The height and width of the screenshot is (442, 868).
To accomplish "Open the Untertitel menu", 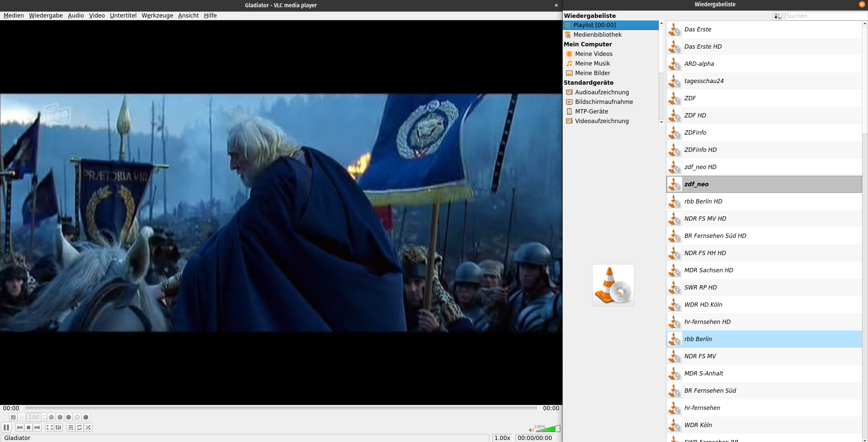I will pyautogui.click(x=123, y=16).
